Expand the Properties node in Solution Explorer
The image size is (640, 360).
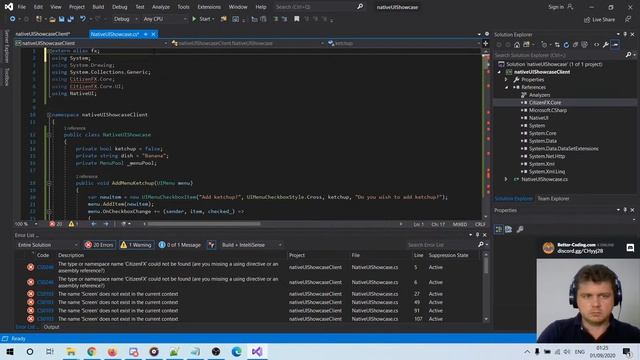coord(506,80)
